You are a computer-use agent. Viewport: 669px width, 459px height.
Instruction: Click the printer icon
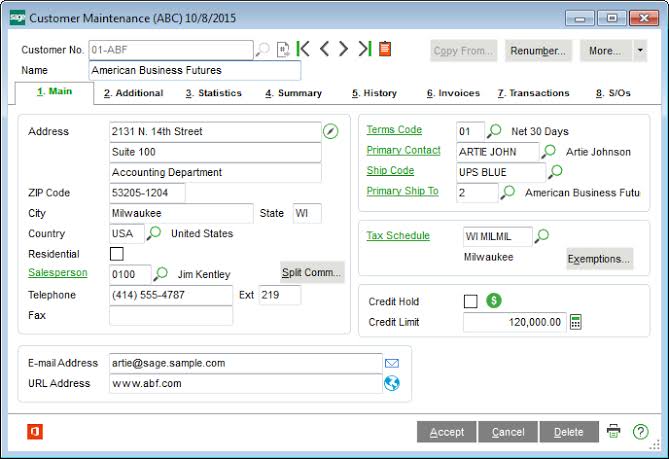[614, 431]
